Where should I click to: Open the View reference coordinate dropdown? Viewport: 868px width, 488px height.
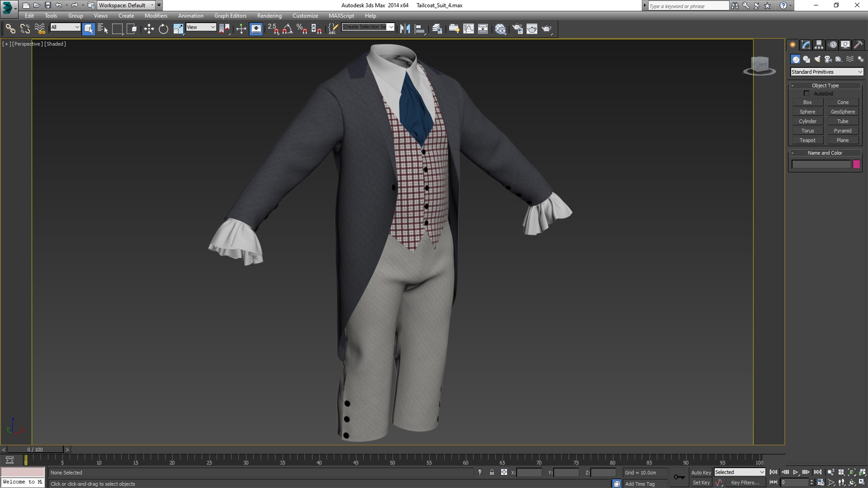click(201, 27)
